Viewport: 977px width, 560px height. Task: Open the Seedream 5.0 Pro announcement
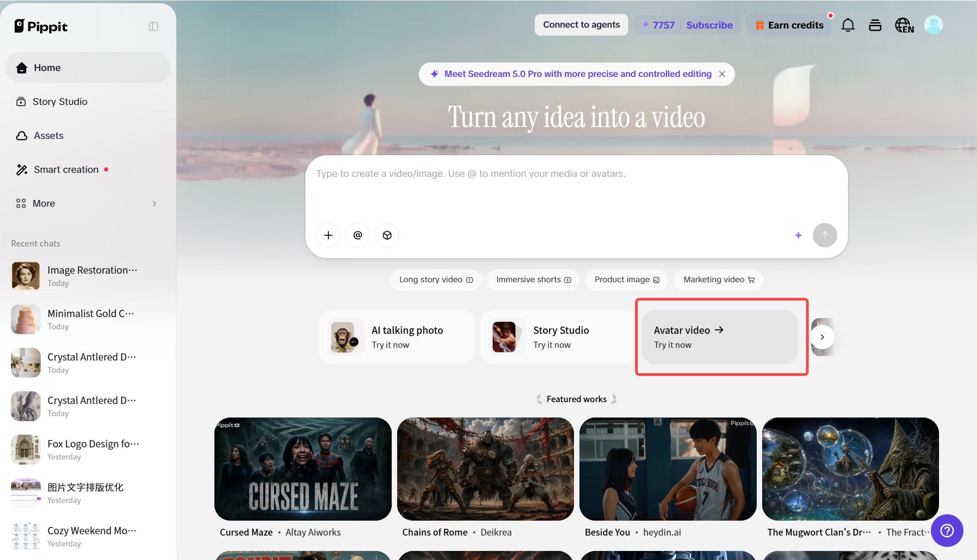click(578, 74)
